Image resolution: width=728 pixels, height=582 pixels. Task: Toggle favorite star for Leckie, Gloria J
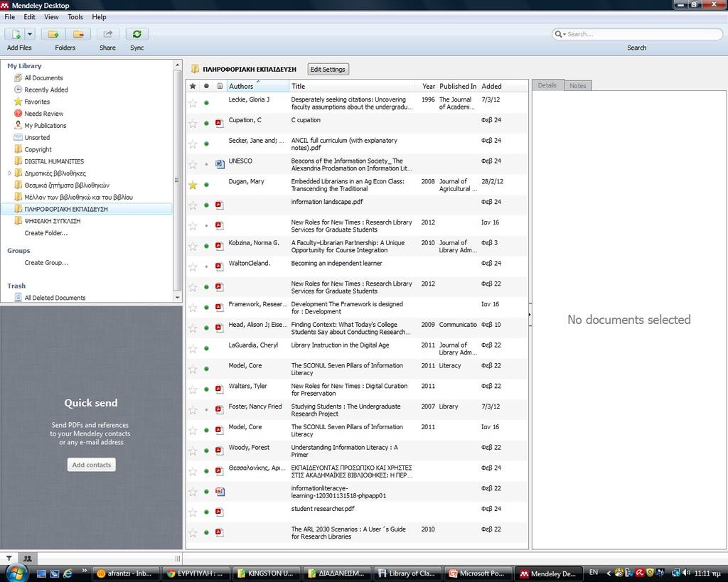click(x=193, y=103)
